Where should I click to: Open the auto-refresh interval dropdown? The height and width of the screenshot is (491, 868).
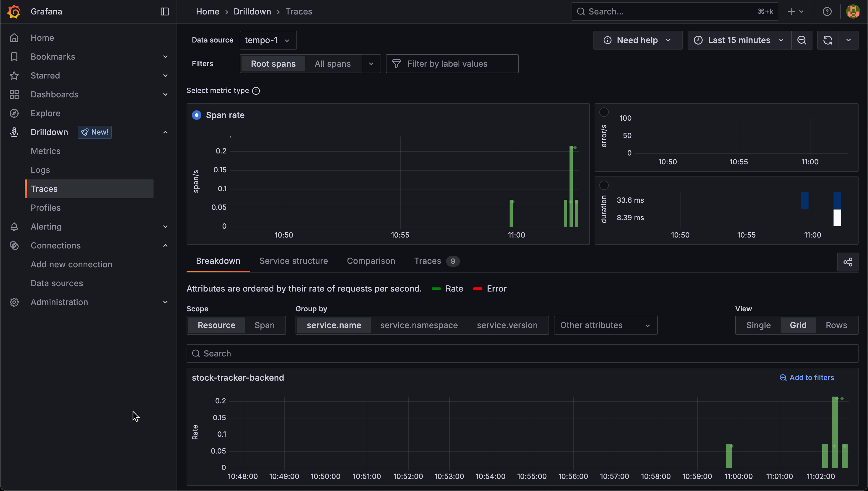tap(848, 40)
